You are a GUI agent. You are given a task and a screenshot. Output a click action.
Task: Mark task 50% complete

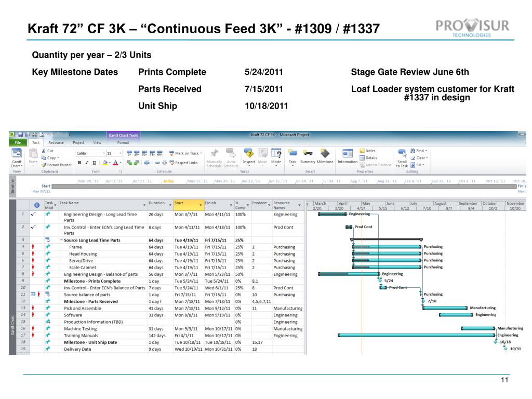click(144, 153)
